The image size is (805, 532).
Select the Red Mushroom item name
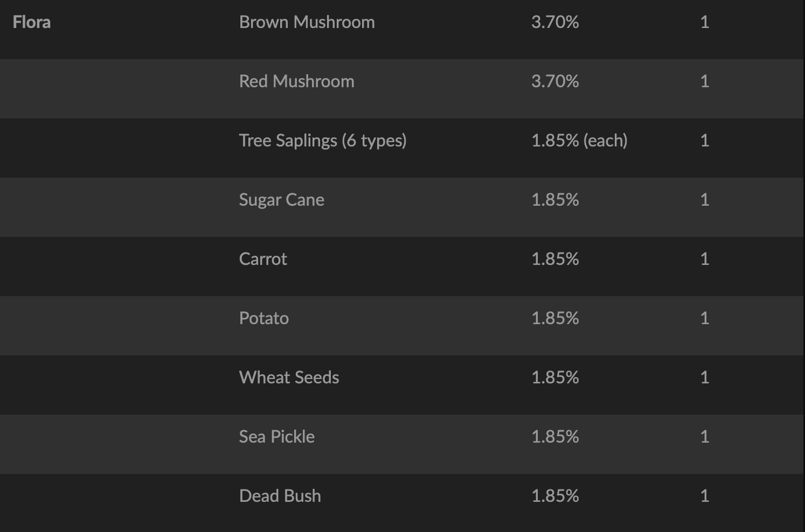click(x=296, y=81)
